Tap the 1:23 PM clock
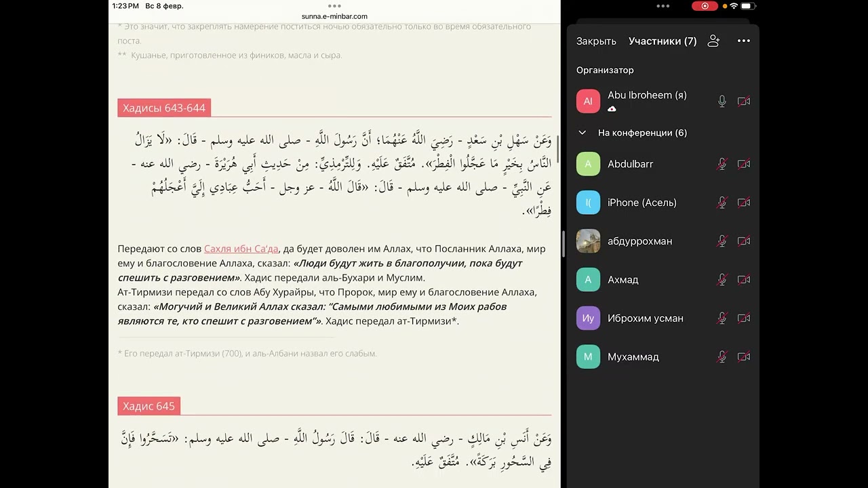The image size is (868, 488). [125, 6]
